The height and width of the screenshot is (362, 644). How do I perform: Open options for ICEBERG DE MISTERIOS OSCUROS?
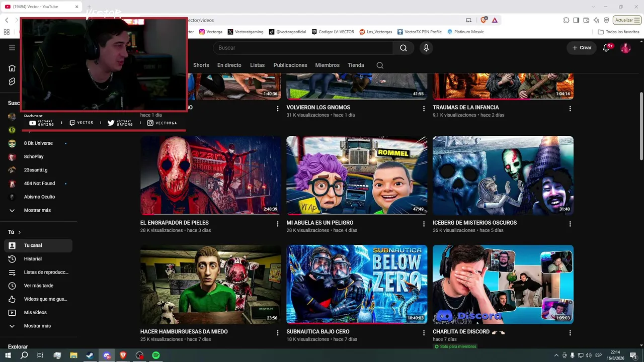570,224
